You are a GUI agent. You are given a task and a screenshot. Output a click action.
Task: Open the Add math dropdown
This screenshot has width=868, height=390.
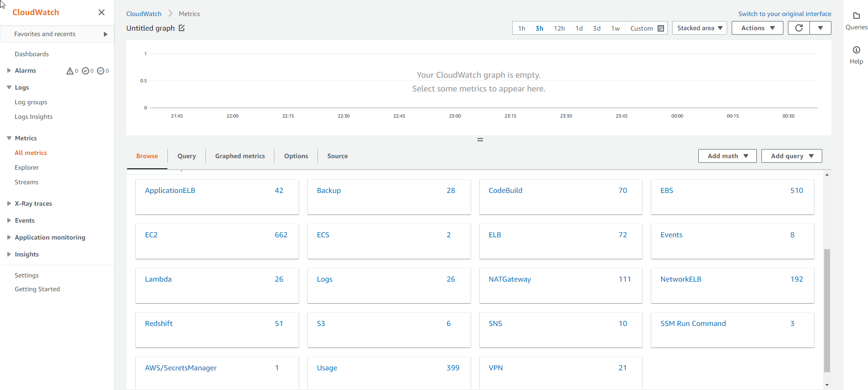(x=727, y=156)
